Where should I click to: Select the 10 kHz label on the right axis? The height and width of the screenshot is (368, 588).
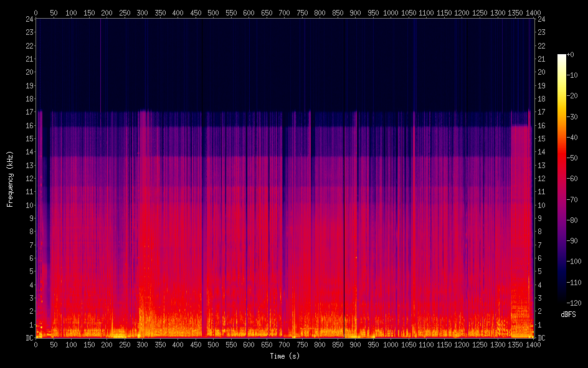541,205
